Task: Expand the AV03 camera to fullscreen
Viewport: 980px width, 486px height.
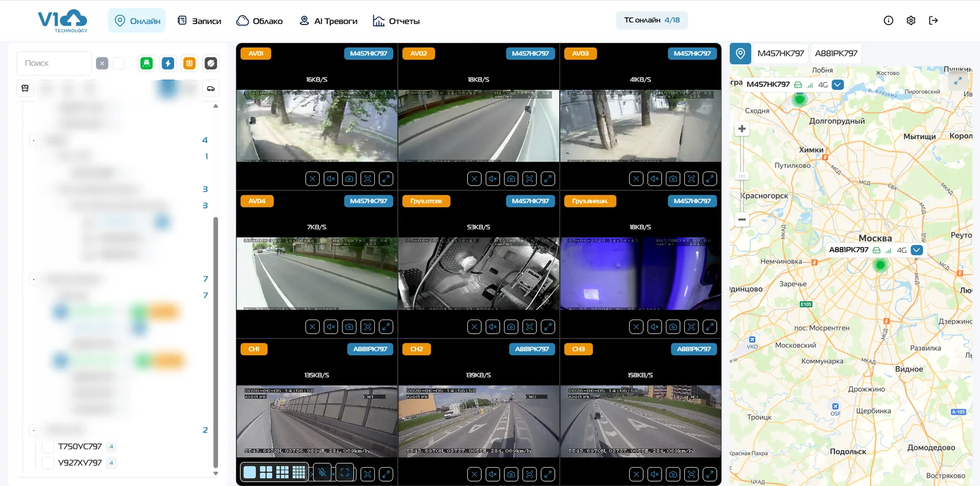Action: pyautogui.click(x=710, y=179)
